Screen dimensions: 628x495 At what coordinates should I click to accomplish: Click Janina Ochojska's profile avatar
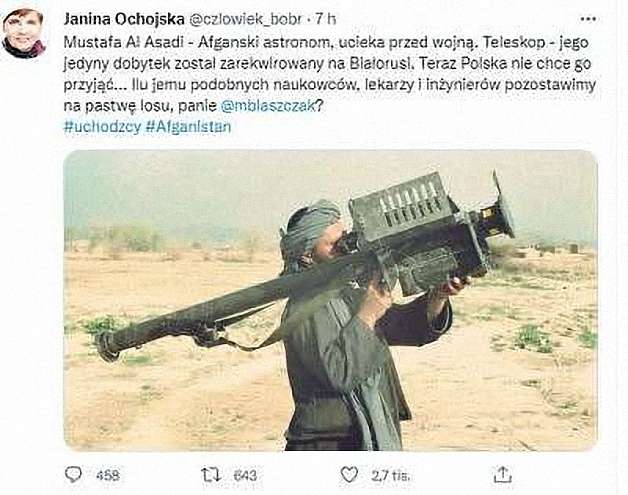click(x=24, y=34)
